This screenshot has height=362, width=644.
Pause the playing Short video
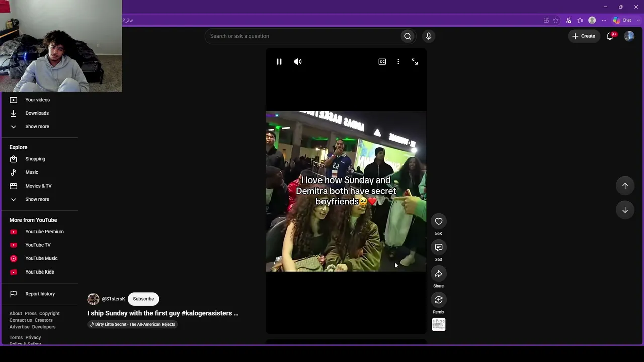point(279,62)
